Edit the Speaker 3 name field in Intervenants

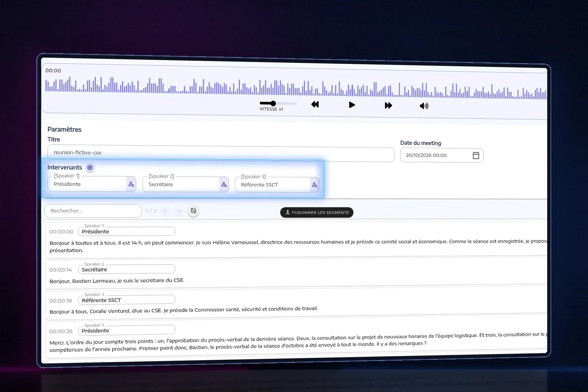[277, 185]
